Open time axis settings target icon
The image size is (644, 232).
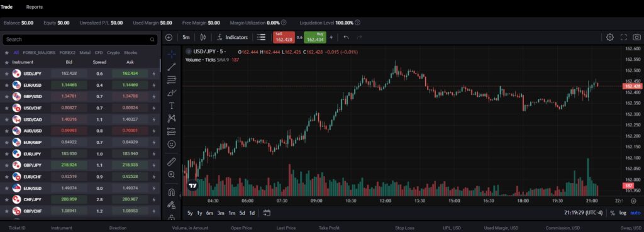(633, 201)
